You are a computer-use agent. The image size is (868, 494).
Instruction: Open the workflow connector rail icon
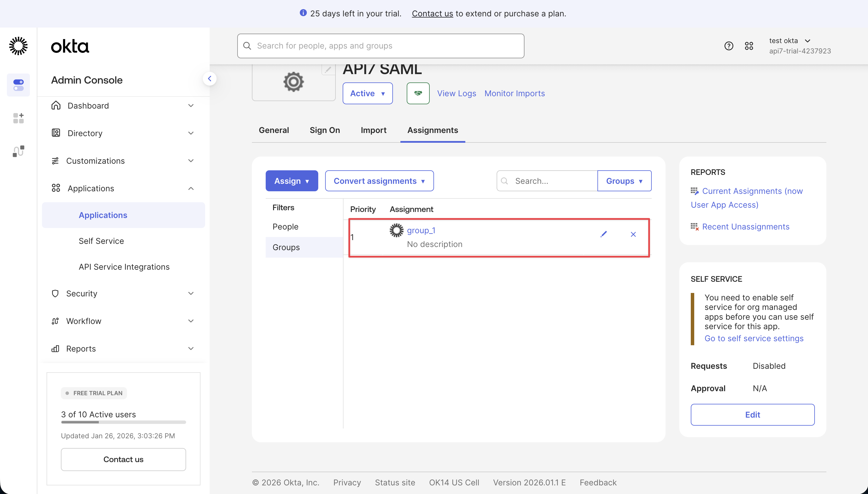[x=18, y=151]
